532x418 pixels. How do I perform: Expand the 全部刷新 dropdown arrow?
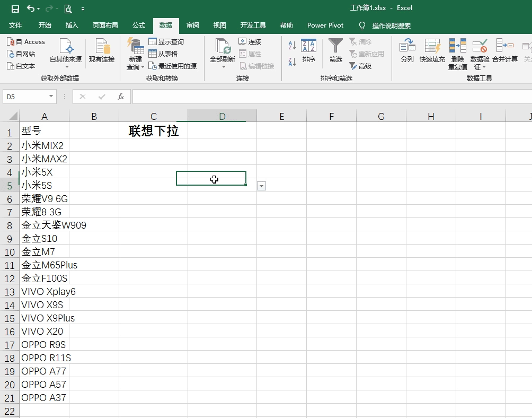pyautogui.click(x=224, y=67)
